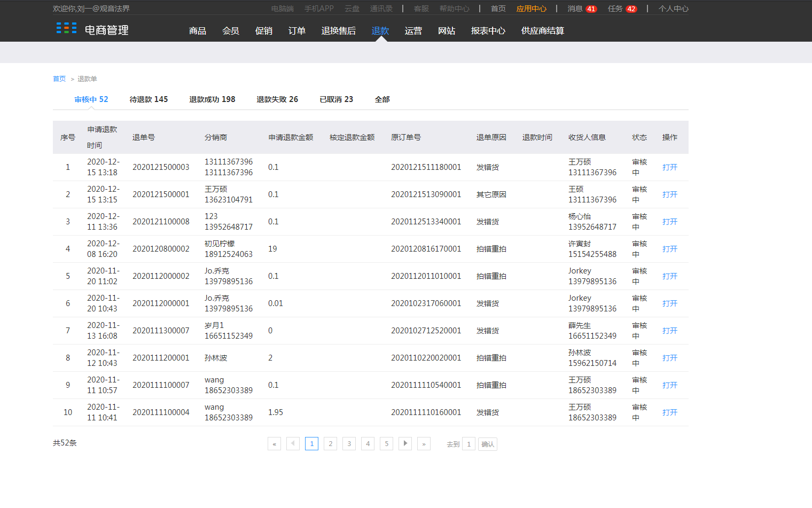812x508 pixels.
Task: Jump to last page with » arrow
Action: tap(424, 444)
